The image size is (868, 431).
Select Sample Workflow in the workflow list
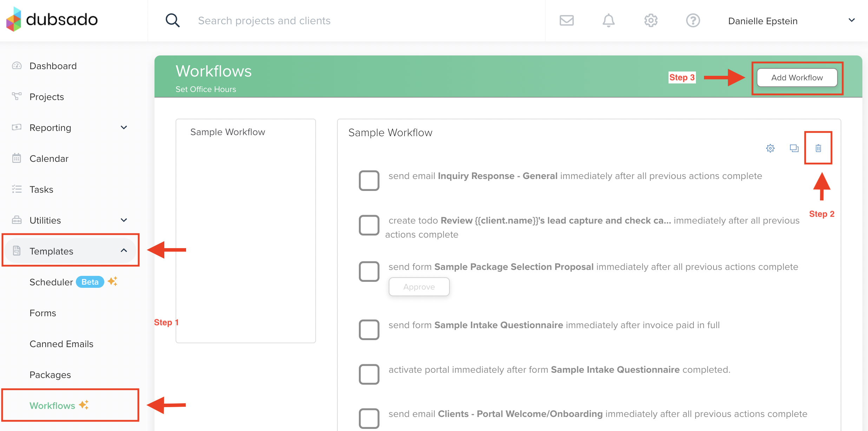coord(228,132)
